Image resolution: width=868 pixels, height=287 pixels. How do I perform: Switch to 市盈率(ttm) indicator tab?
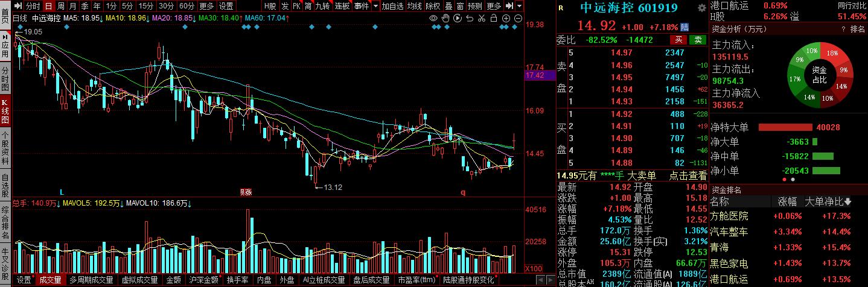[x=417, y=280]
